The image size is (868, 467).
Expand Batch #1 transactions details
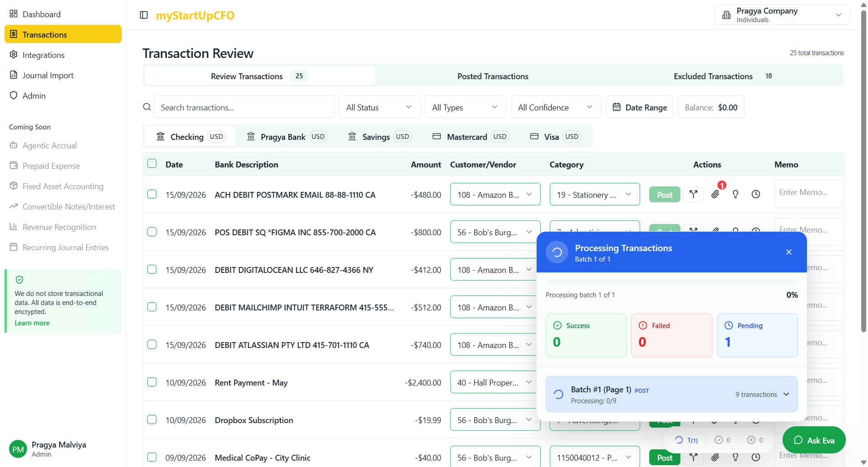point(786,394)
